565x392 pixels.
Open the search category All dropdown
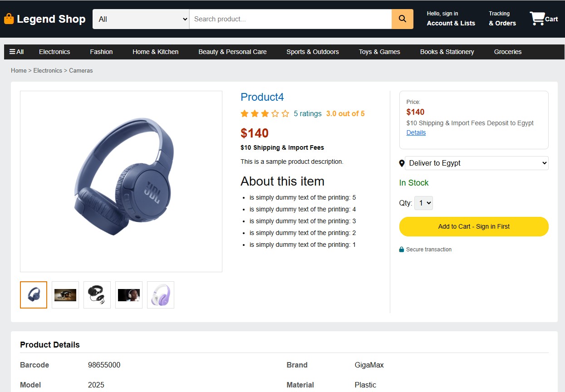tap(141, 19)
